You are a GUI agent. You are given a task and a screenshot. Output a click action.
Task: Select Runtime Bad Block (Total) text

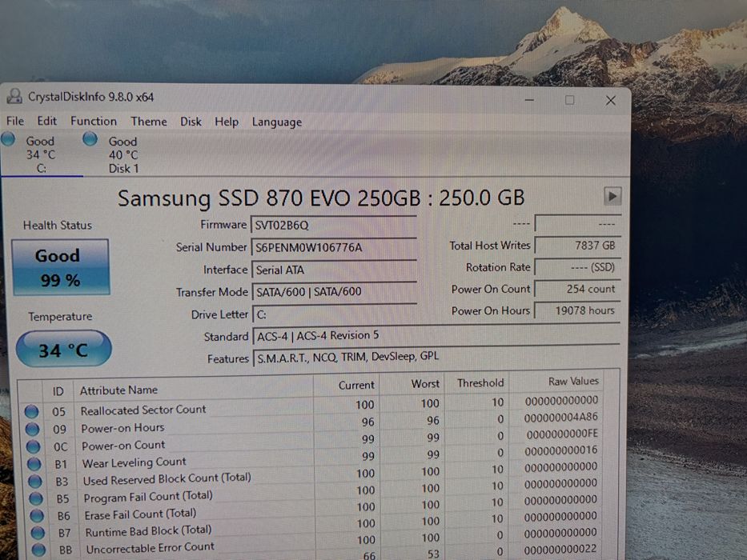pos(148,531)
